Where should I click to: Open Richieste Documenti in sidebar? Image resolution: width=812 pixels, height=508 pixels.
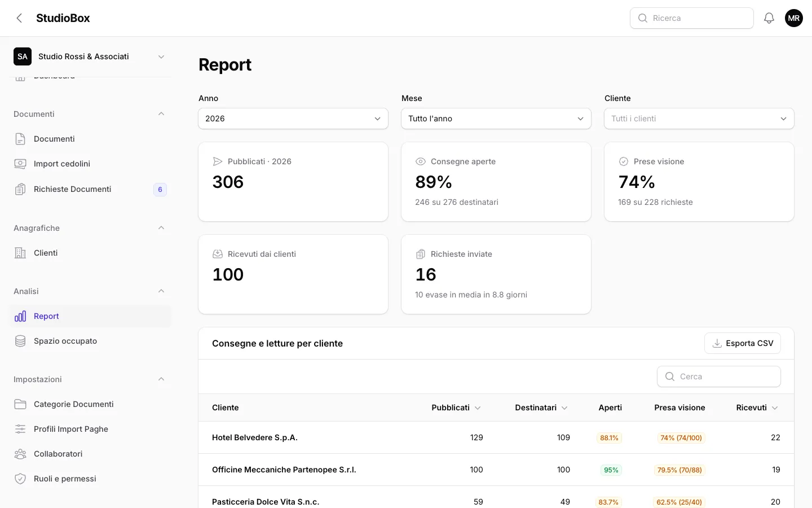click(90, 189)
